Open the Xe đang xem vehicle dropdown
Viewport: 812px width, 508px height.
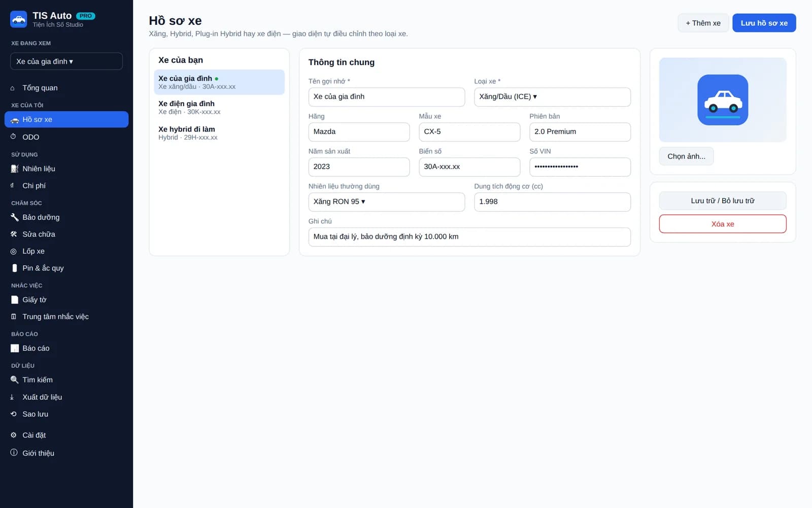(x=66, y=61)
